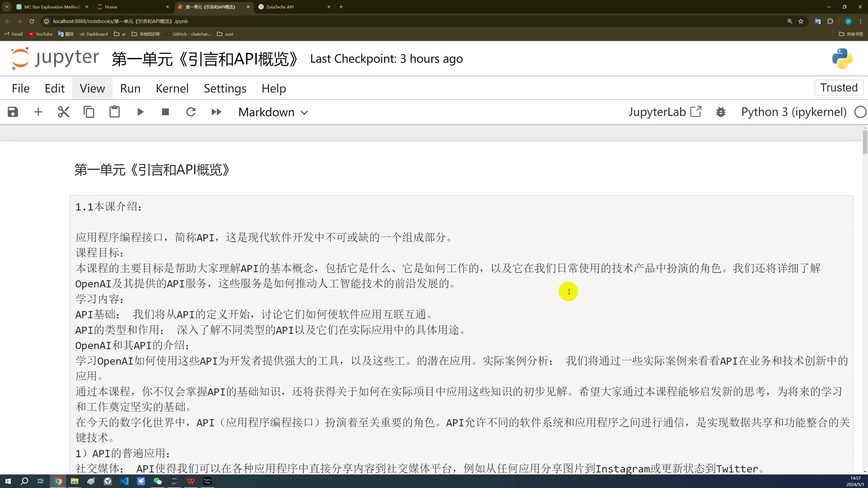Copy the selected cell

coord(89,112)
